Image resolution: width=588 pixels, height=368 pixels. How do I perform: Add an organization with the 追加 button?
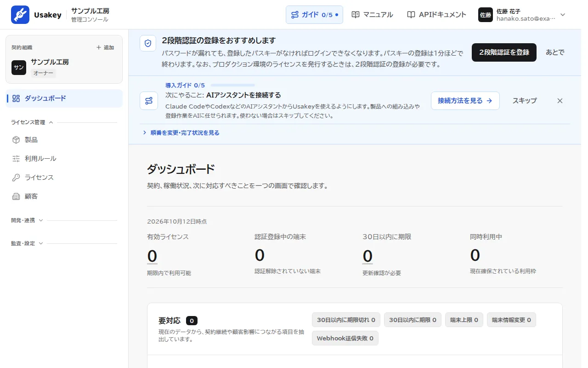[105, 47]
